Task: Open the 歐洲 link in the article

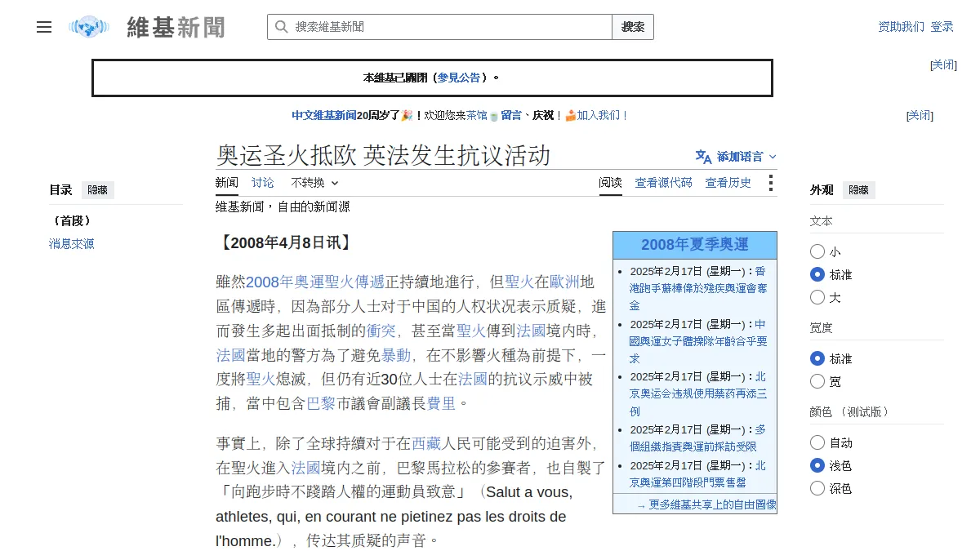Action: (564, 282)
